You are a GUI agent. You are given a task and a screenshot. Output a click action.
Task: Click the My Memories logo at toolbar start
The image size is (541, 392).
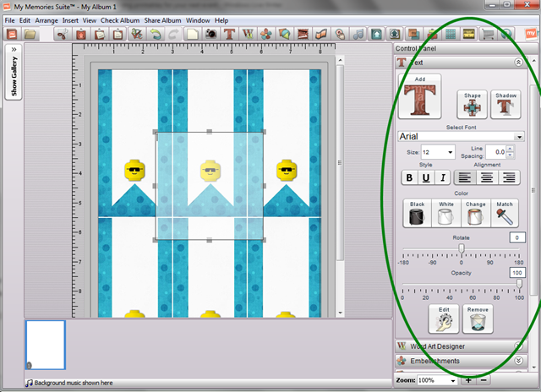12,34
